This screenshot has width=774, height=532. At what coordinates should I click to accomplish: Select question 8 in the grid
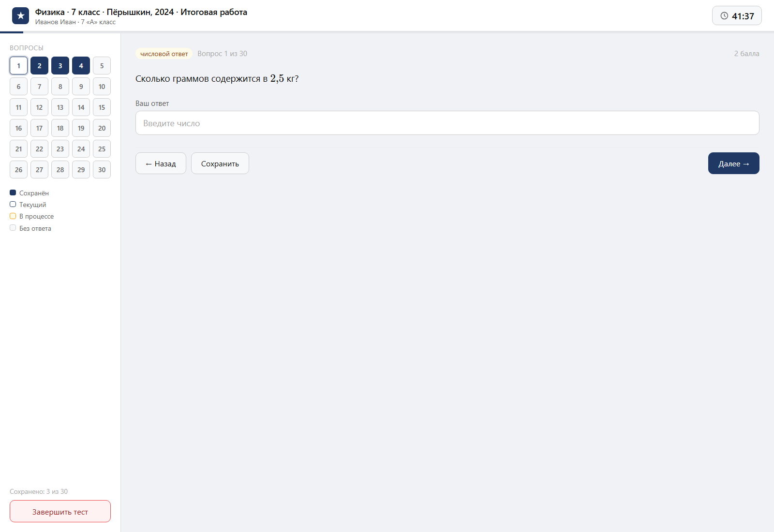60,87
